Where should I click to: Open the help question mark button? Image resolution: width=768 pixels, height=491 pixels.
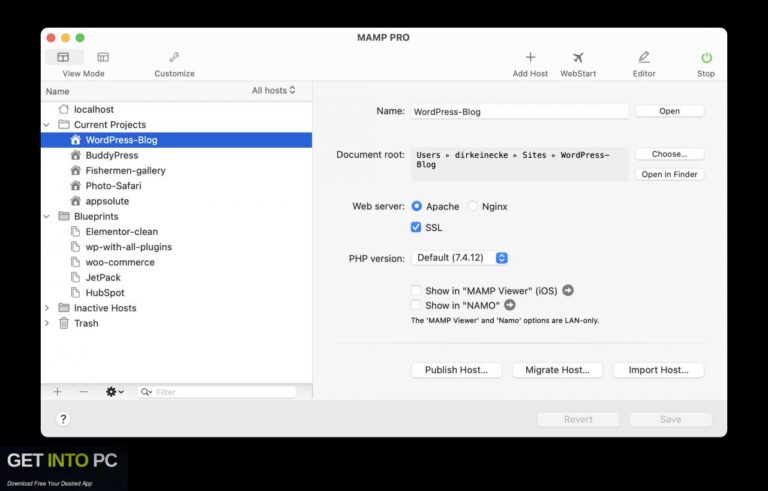coord(63,419)
